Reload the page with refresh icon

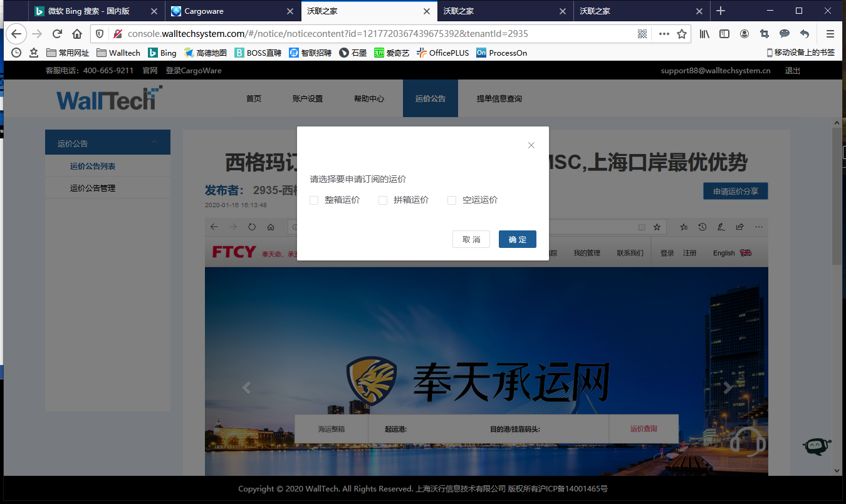tap(57, 34)
